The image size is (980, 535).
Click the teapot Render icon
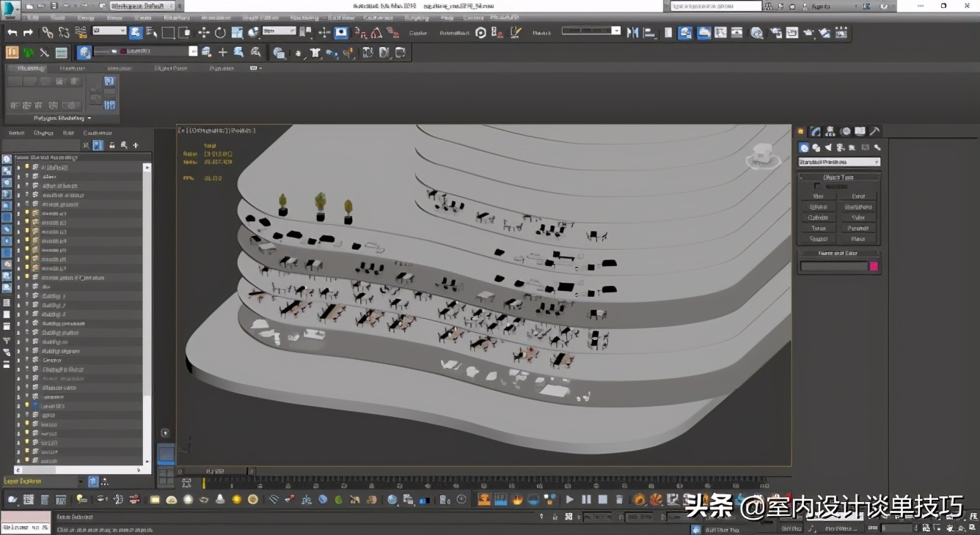click(x=808, y=32)
